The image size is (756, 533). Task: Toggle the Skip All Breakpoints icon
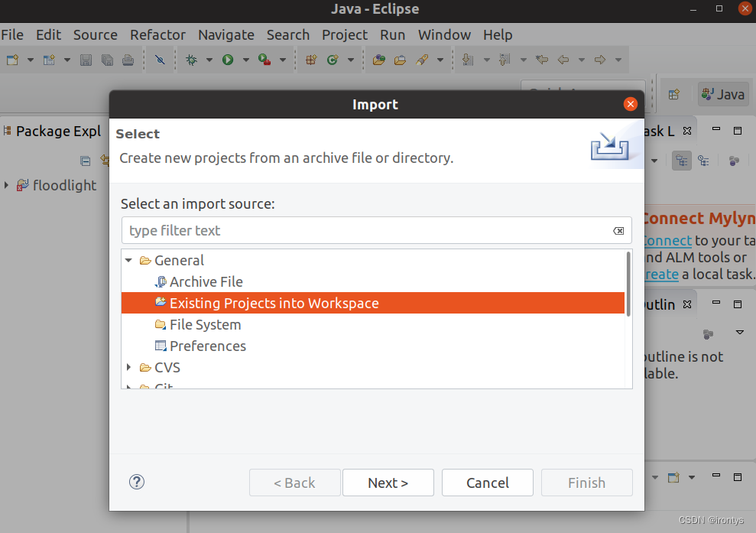(160, 60)
